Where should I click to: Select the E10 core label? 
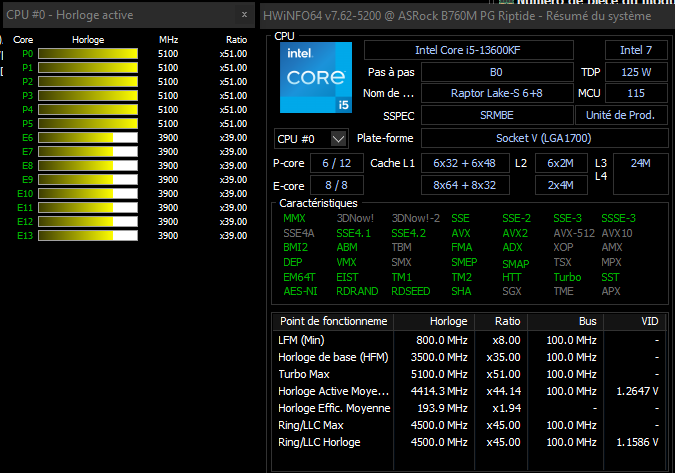(x=25, y=194)
